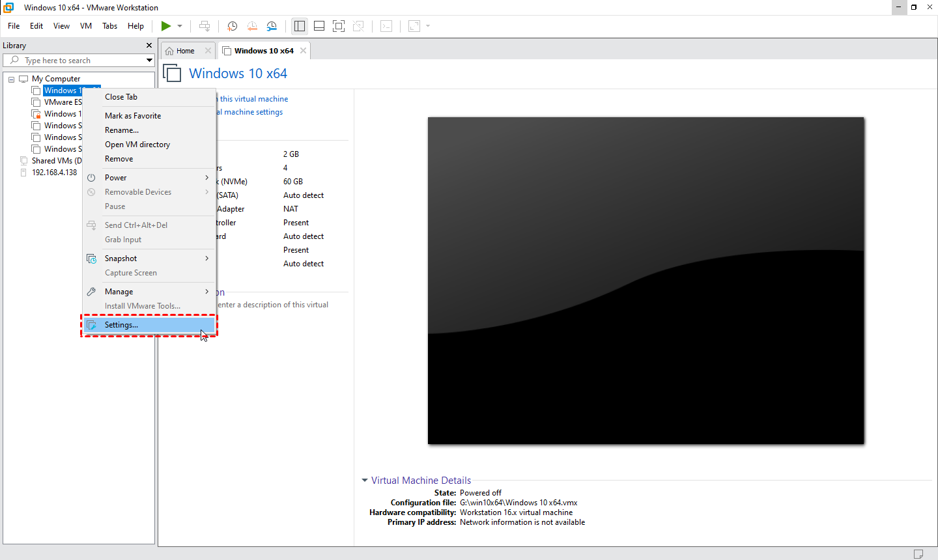Select Settings... in the context menu
The image size is (938, 560).
(x=121, y=325)
